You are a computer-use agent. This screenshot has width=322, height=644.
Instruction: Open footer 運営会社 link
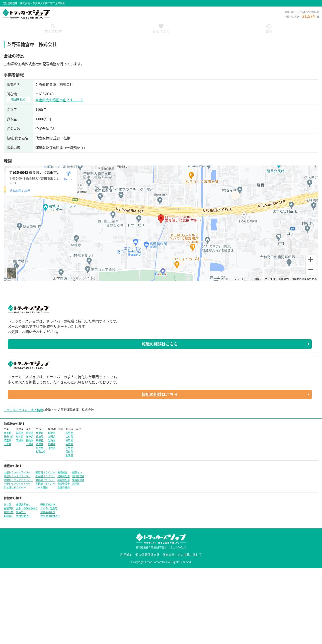pos(169,555)
